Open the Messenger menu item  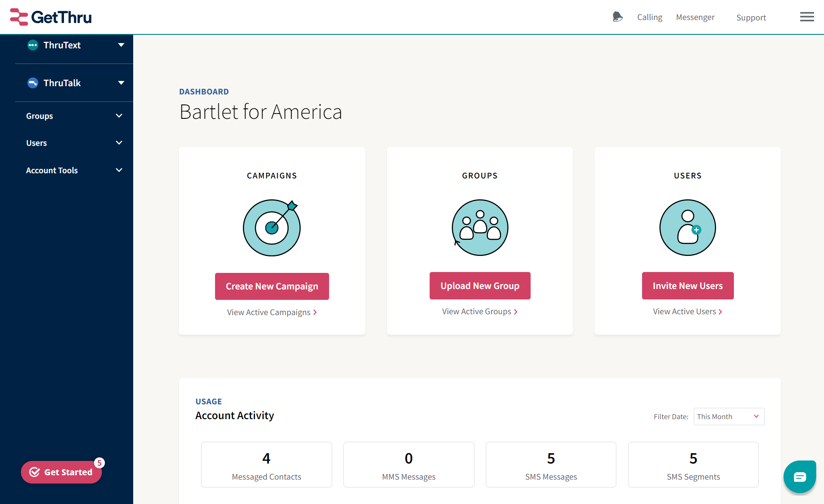point(695,17)
